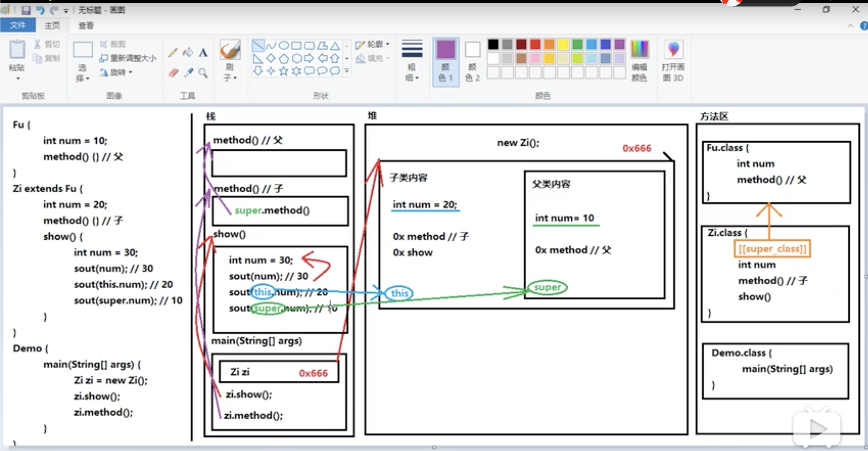Open the quick access toolbar customize arrow

click(66, 11)
